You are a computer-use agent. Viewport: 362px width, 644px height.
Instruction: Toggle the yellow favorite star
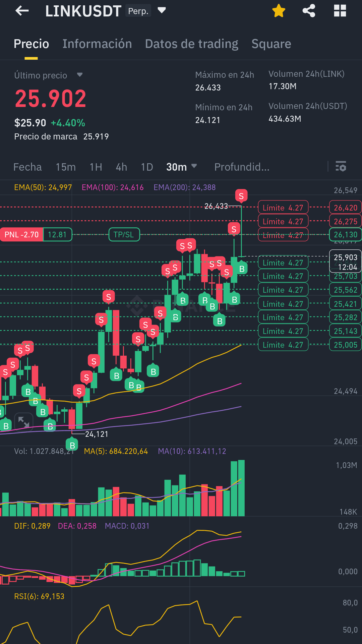(x=279, y=11)
